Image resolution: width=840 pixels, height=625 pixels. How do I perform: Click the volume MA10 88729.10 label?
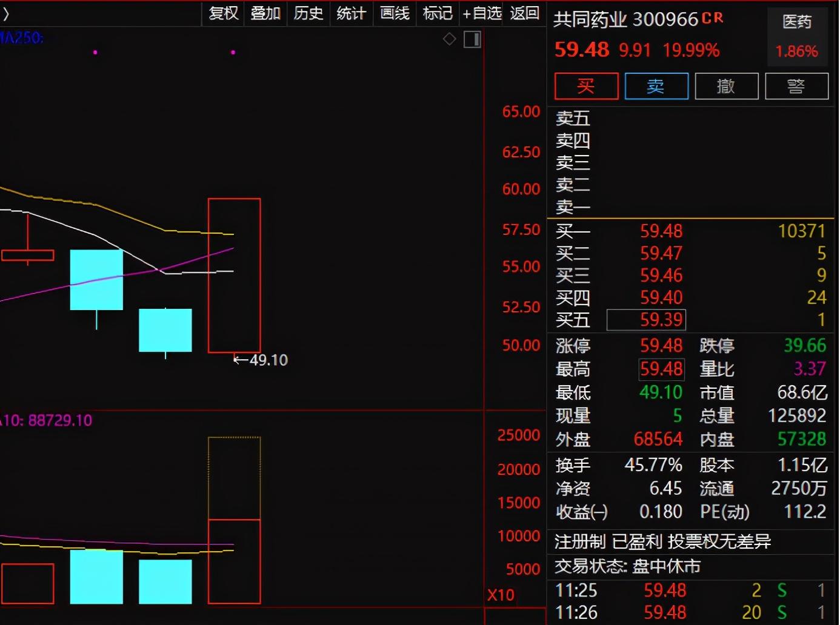(x=47, y=420)
